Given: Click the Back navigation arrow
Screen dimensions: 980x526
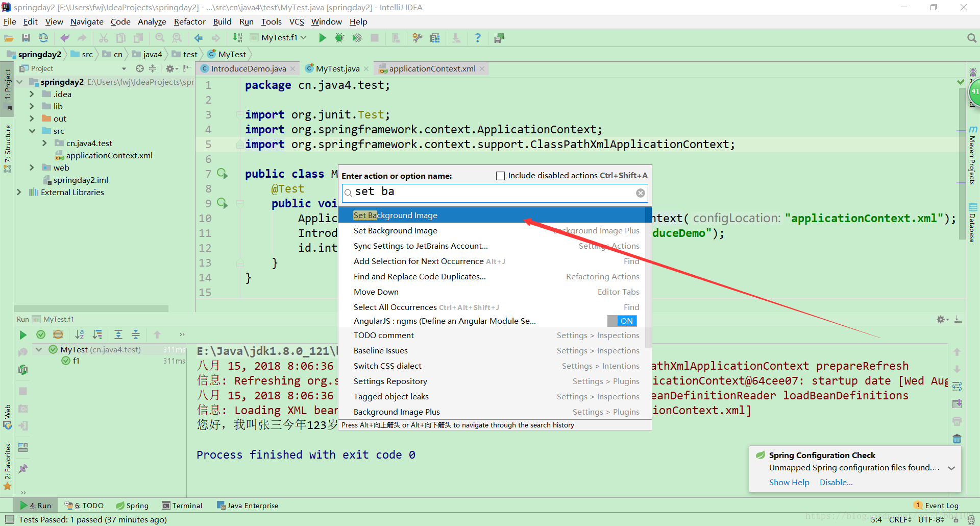Looking at the screenshot, I should click(x=199, y=38).
